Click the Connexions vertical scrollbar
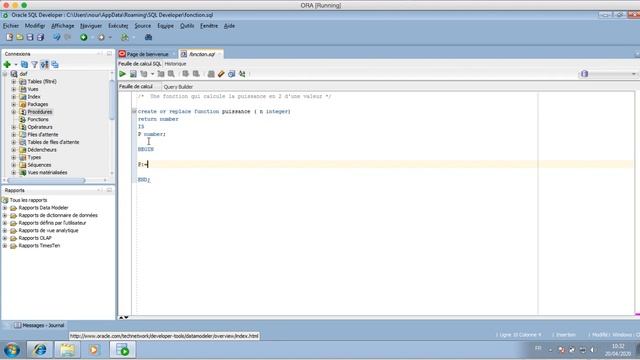The image size is (640, 360). [x=112, y=100]
